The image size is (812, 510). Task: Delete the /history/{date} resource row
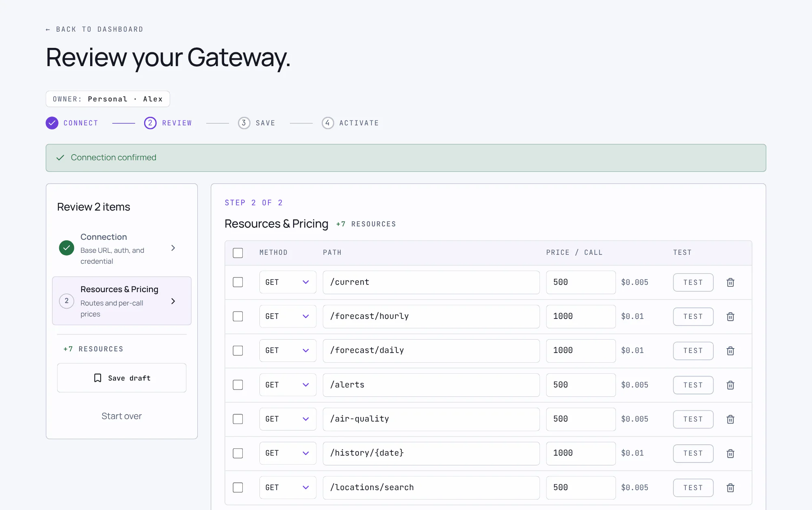(x=730, y=453)
